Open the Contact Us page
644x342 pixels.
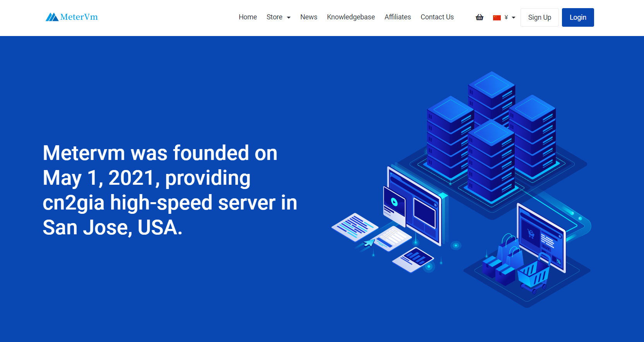437,17
